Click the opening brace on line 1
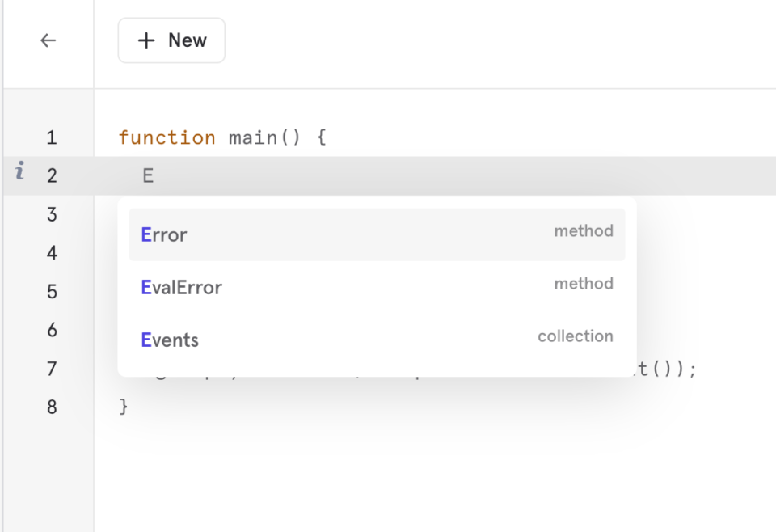 (x=320, y=137)
